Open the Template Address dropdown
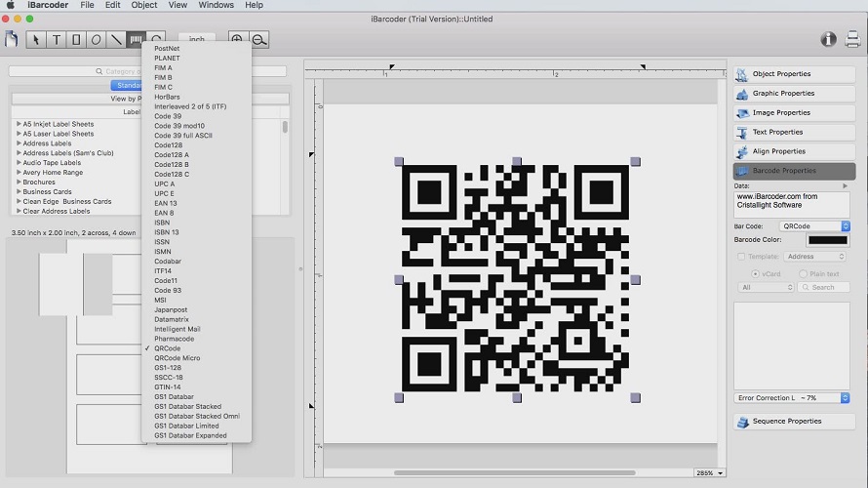This screenshot has width=868, height=488. click(x=815, y=257)
